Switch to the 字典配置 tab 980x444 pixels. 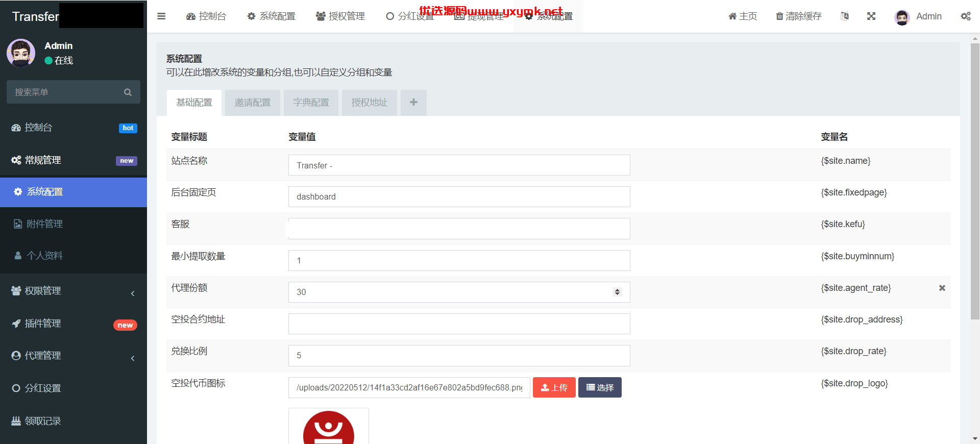point(311,103)
